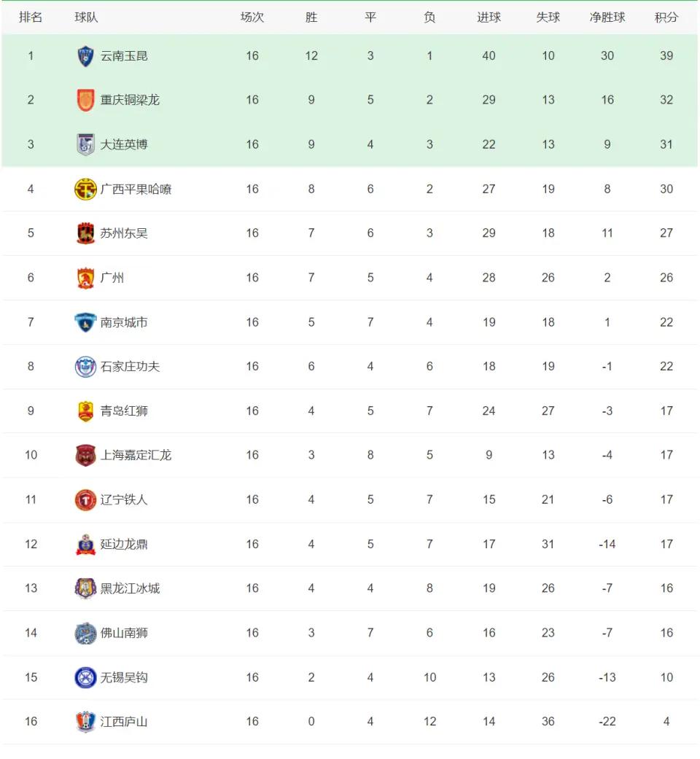Click the 青岛红狮 team emblem
The height and width of the screenshot is (759, 700).
tap(86, 411)
